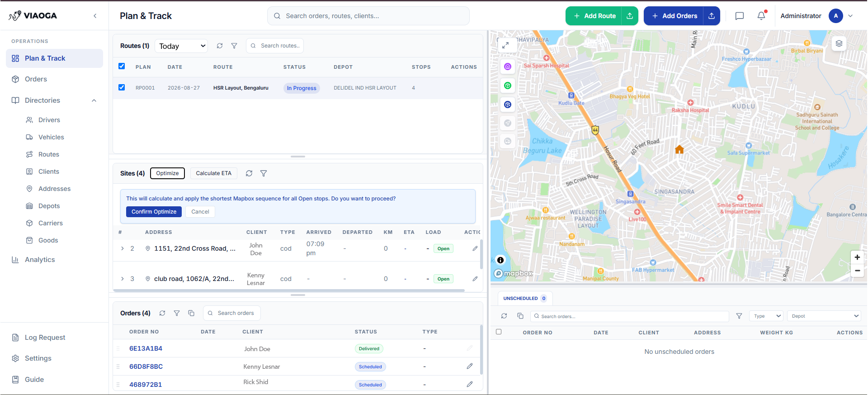Zoom out on the map
This screenshot has width=868, height=395.
coord(857,271)
